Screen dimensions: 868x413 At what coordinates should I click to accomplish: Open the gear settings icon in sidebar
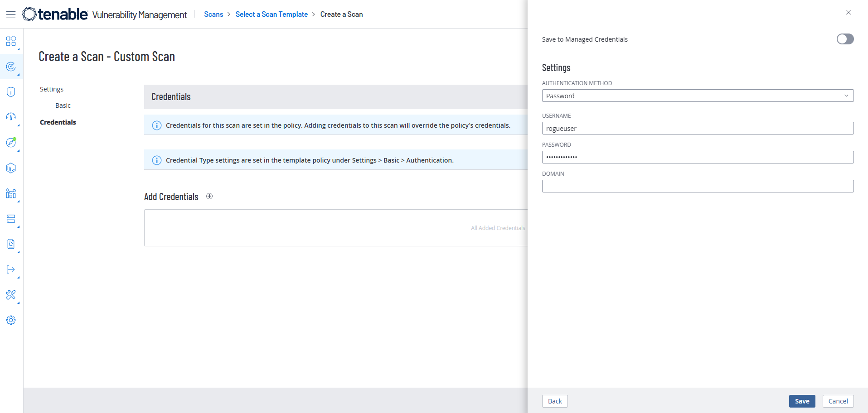click(11, 320)
